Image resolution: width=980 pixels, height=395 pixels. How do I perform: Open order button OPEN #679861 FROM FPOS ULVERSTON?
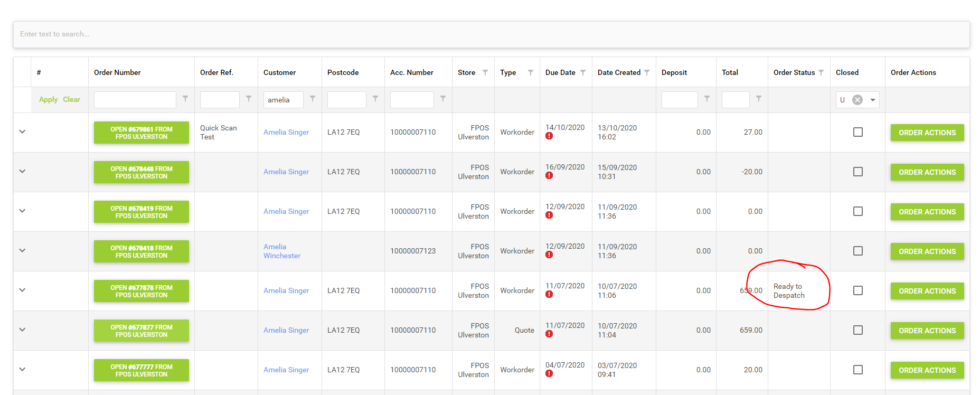[x=142, y=133]
